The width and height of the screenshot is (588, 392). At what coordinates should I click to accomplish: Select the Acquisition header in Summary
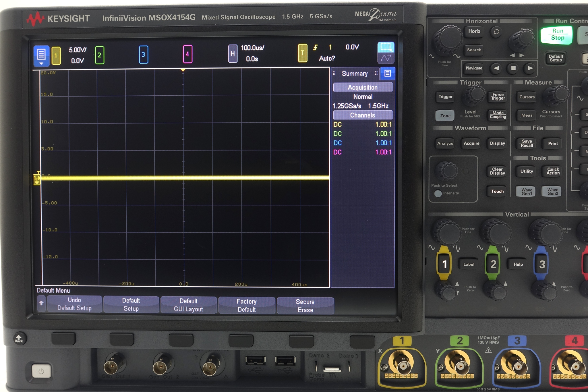363,87
